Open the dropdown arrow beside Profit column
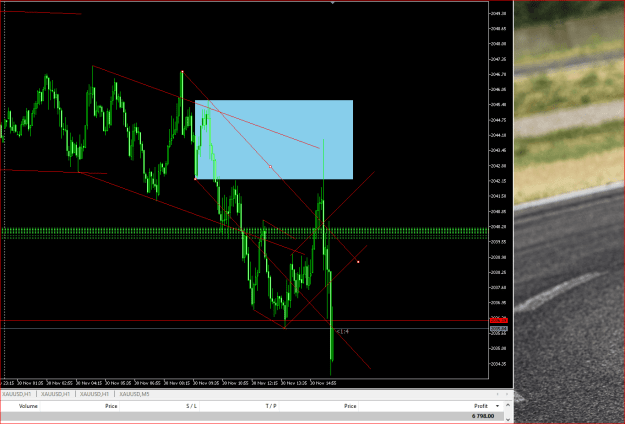Screen dimensions: 625x424 pyautogui.click(x=497, y=406)
